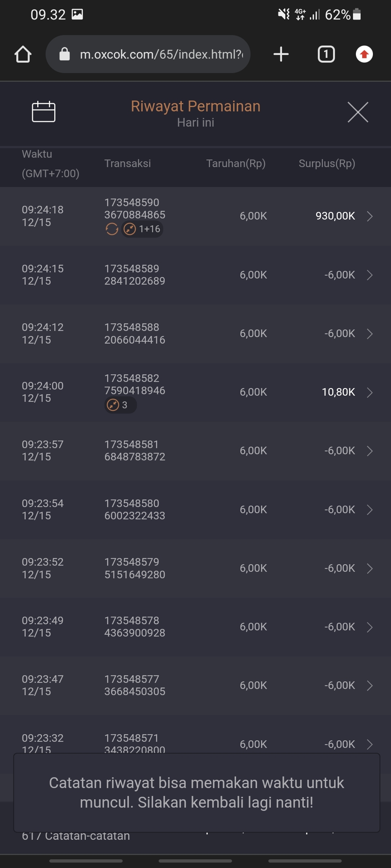Open transaction 173548588 2066044416 row

pyautogui.click(x=135, y=333)
